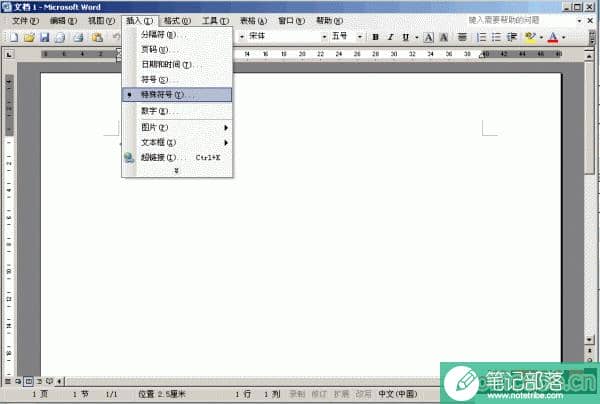Open the 宋体 font name dropdown

coord(324,37)
